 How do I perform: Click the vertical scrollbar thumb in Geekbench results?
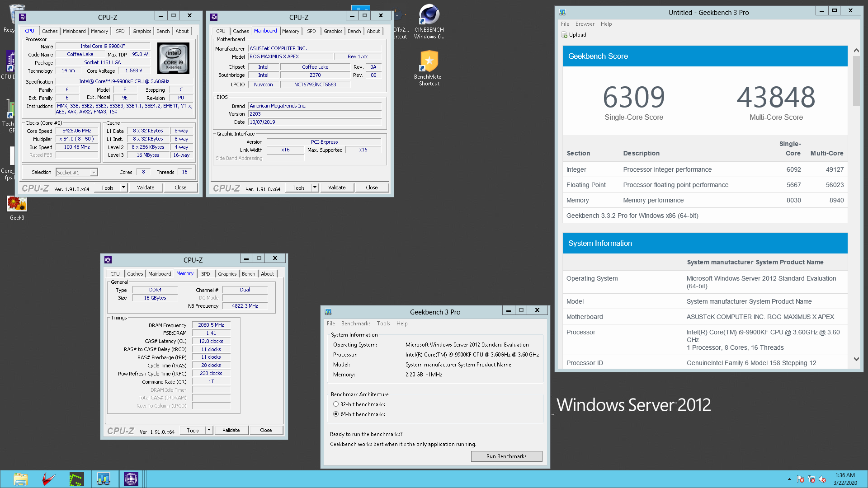coord(856,81)
